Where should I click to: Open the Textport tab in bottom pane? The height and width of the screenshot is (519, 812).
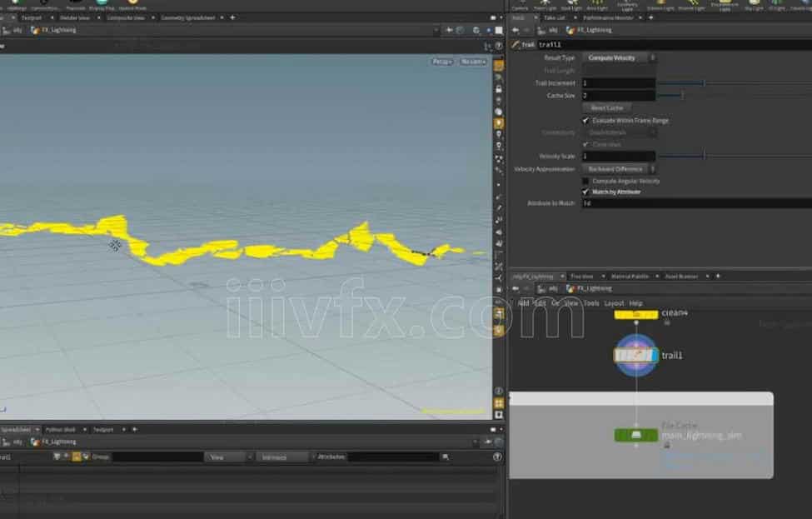103,429
